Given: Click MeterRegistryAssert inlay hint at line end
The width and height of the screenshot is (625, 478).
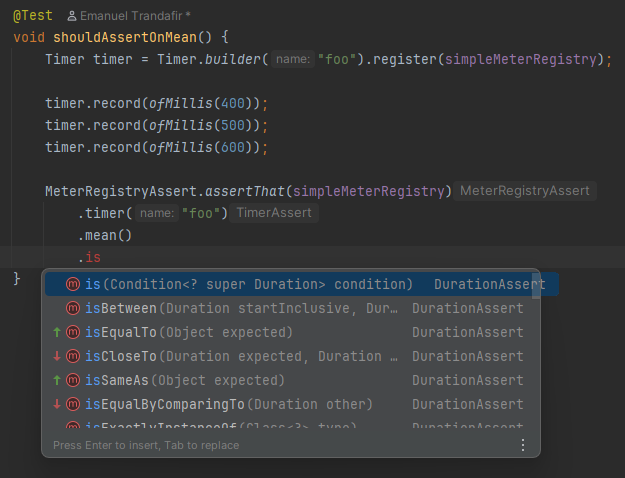Looking at the screenshot, I should click(524, 190).
